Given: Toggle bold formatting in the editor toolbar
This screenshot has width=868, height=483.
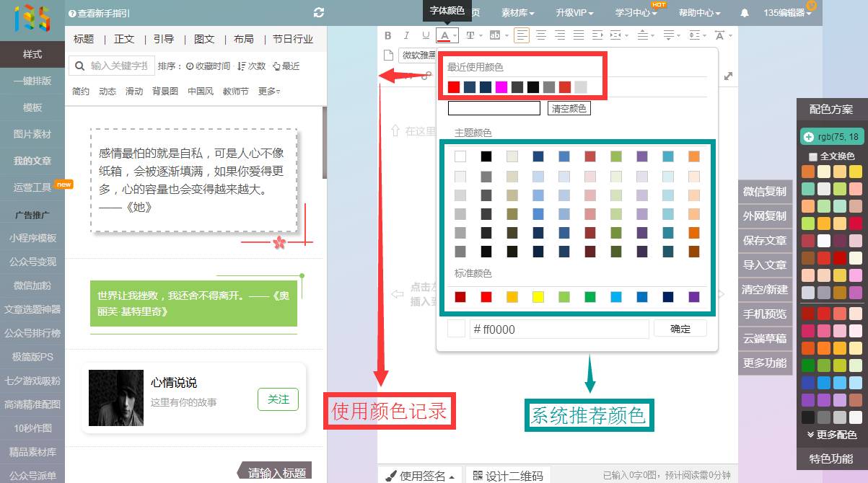Looking at the screenshot, I should coord(387,35).
